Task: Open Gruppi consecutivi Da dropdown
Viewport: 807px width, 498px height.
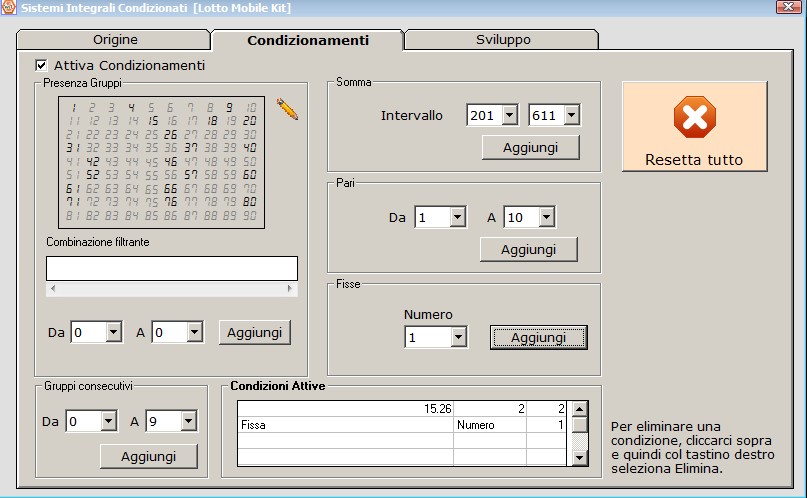Action: point(108,421)
